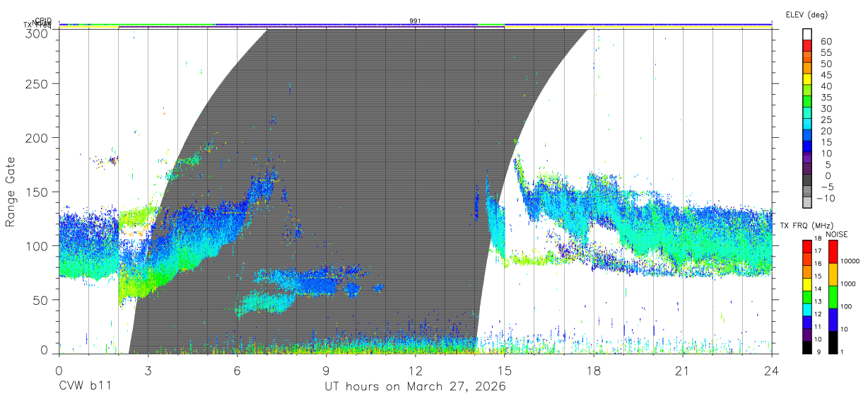This screenshot has width=868, height=401.
Task: Select the green swatch in the NOISE colorbar
Action: 833,297
